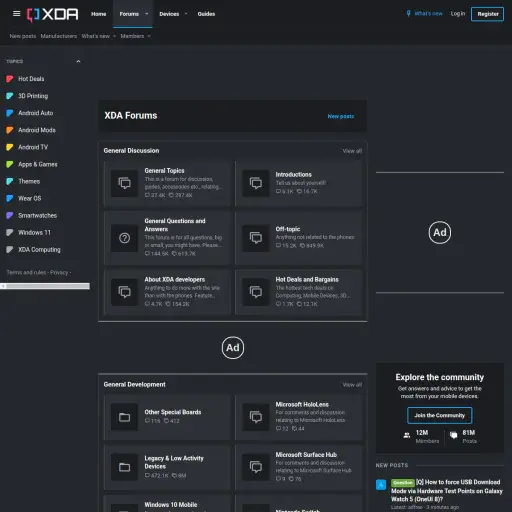Viewport: 512px width, 512px height.
Task: Select Manufacturers in the sub navigation
Action: click(59, 36)
